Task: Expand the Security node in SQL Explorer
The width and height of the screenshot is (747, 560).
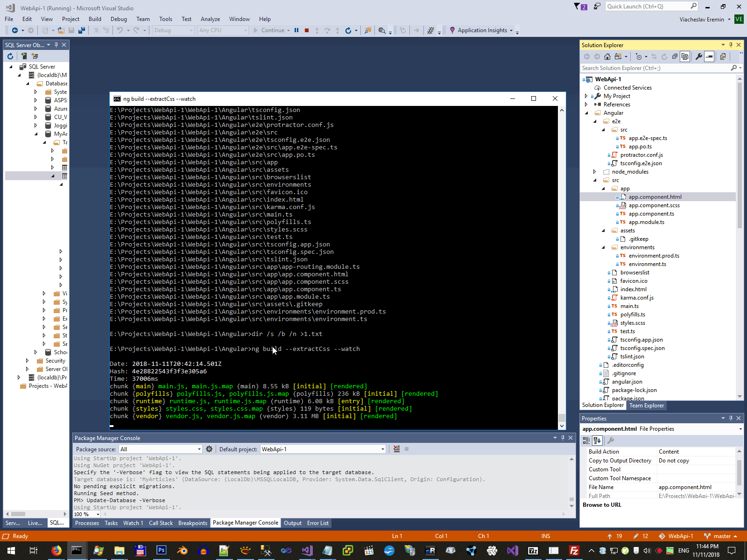Action: pos(27,361)
